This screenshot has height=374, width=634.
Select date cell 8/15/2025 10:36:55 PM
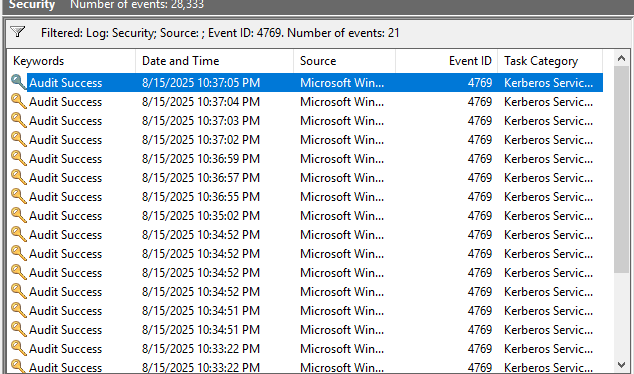(x=201, y=197)
